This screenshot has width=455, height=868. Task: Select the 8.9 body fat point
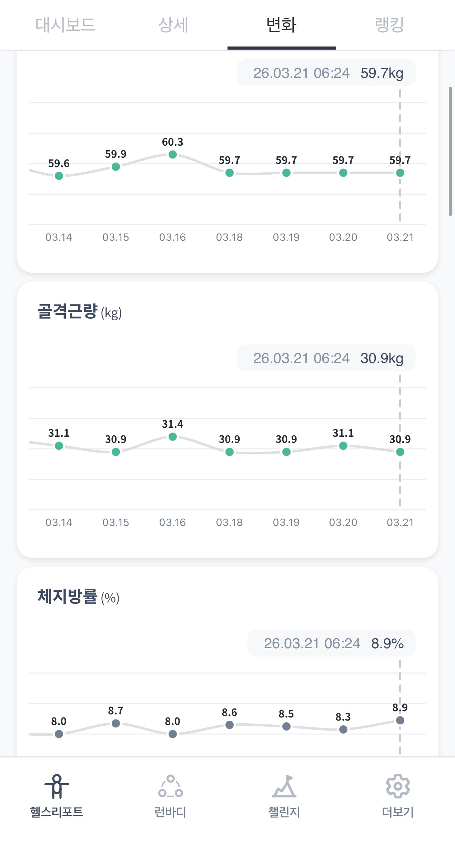click(x=400, y=720)
